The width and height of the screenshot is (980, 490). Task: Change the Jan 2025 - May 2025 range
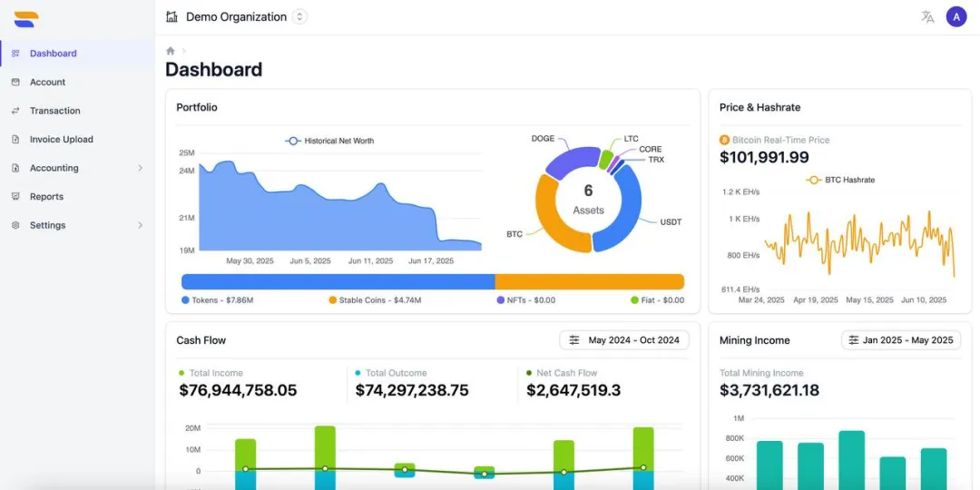click(907, 340)
